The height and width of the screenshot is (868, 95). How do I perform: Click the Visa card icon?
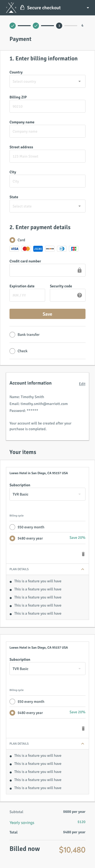[x=14, y=249]
